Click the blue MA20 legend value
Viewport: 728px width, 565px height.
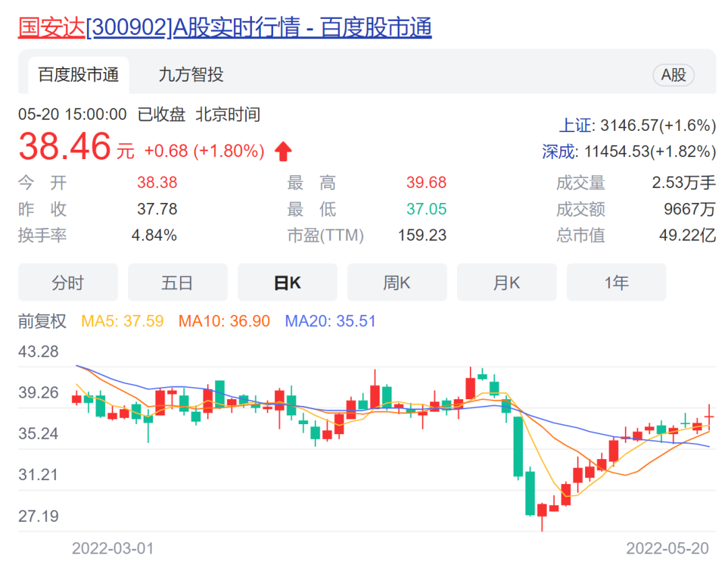tap(330, 321)
